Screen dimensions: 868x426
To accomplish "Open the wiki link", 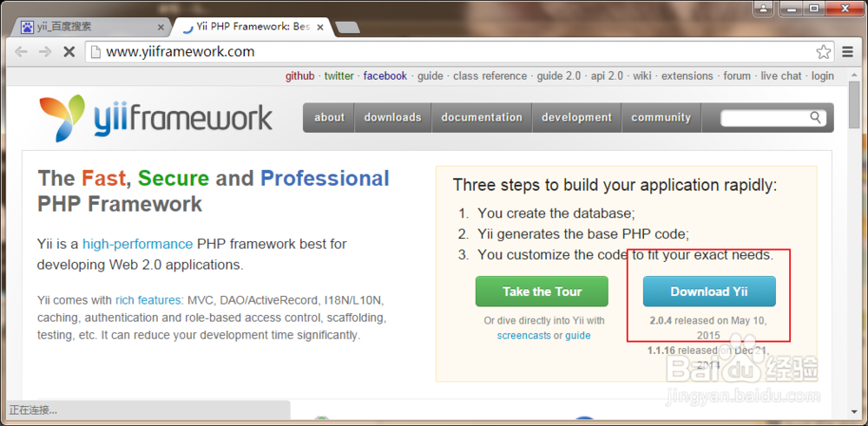I will (642, 76).
